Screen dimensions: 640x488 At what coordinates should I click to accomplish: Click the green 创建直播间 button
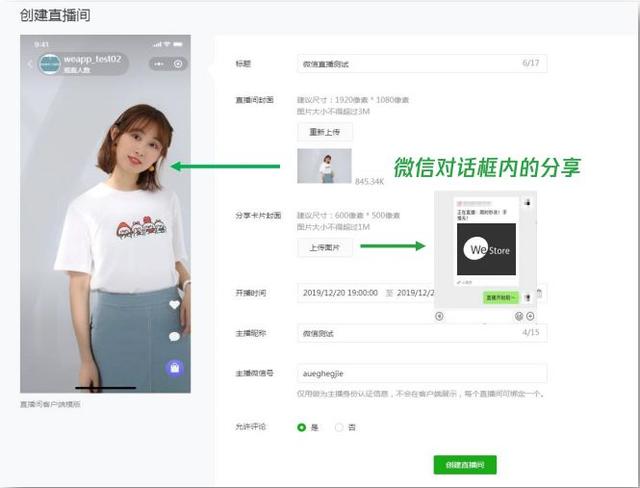(x=465, y=465)
